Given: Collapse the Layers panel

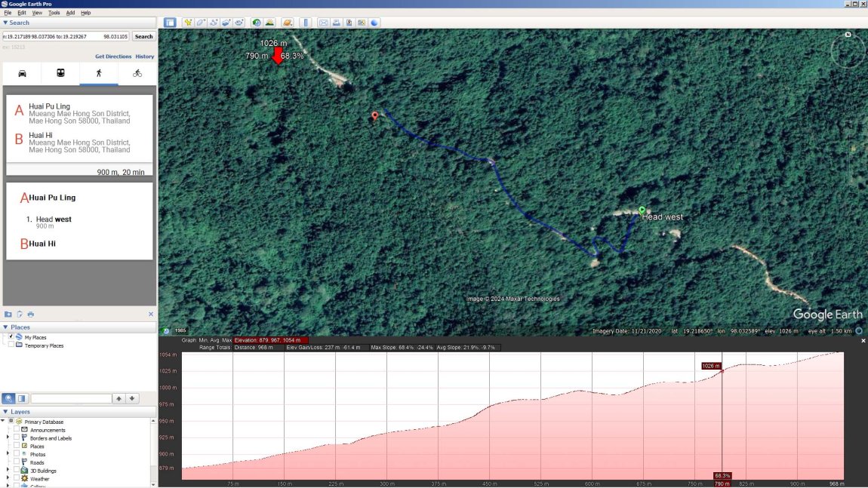Looking at the screenshot, I should coord(6,412).
